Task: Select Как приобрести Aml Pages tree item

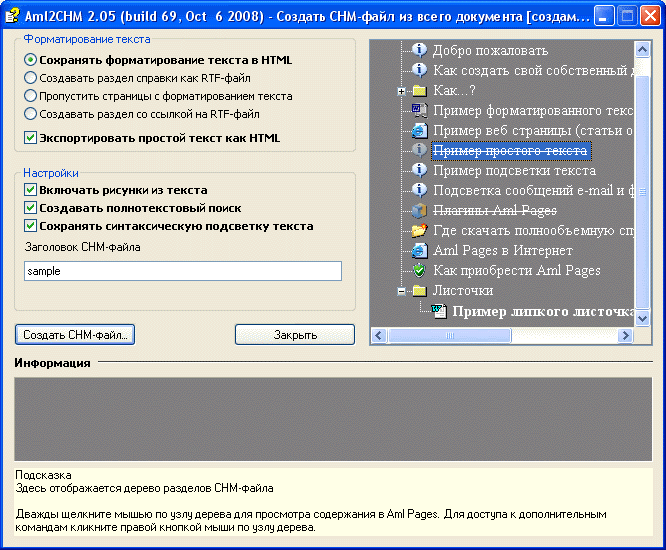Action: coord(517,271)
